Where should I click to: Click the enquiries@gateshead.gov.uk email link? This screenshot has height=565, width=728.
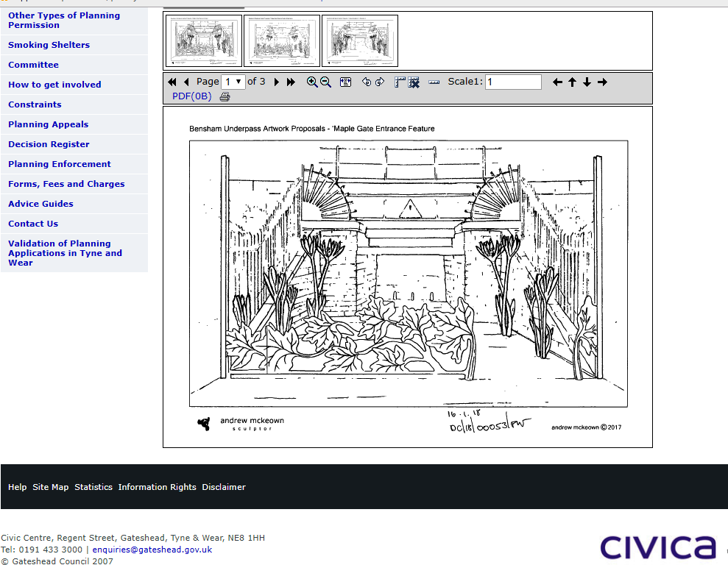point(152,550)
